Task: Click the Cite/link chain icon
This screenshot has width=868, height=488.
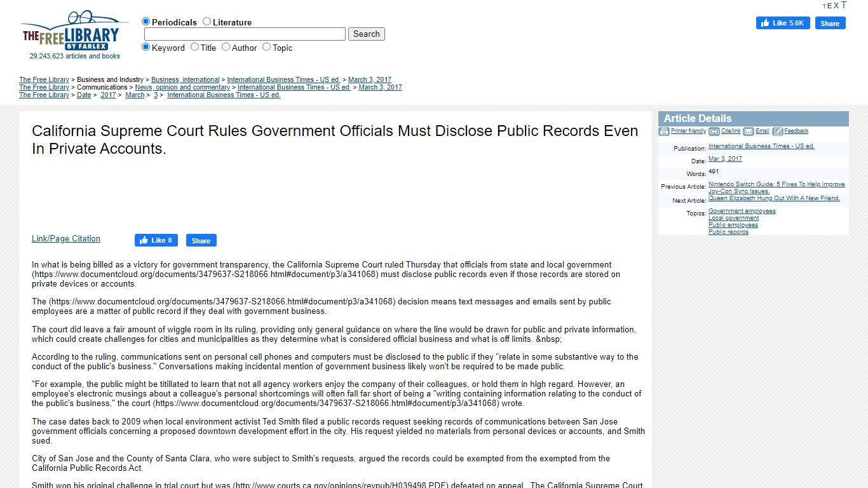Action: (714, 132)
